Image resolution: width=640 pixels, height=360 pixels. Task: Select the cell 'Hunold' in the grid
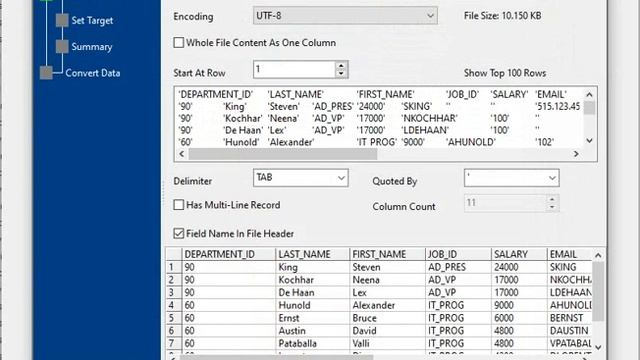[x=313, y=305]
